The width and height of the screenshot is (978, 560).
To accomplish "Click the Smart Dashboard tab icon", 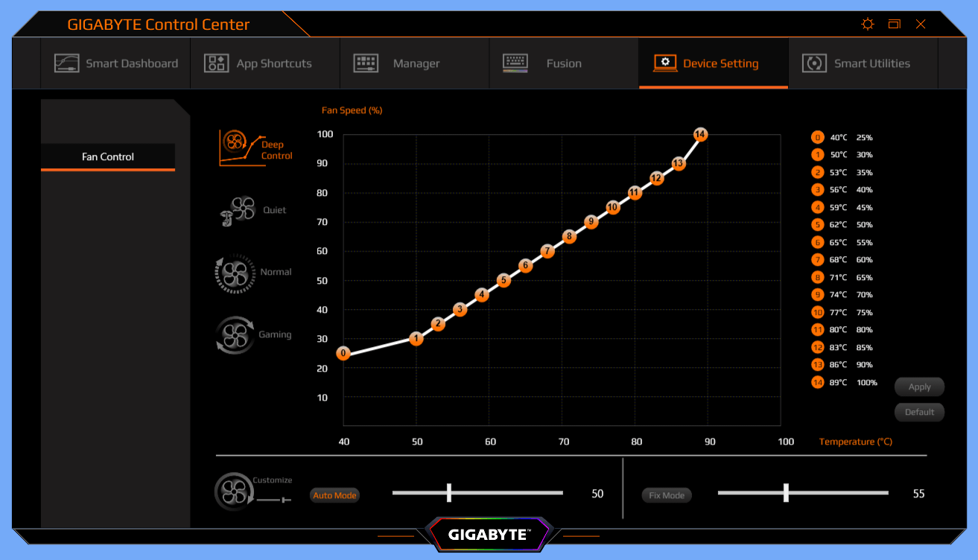I will coord(67,63).
